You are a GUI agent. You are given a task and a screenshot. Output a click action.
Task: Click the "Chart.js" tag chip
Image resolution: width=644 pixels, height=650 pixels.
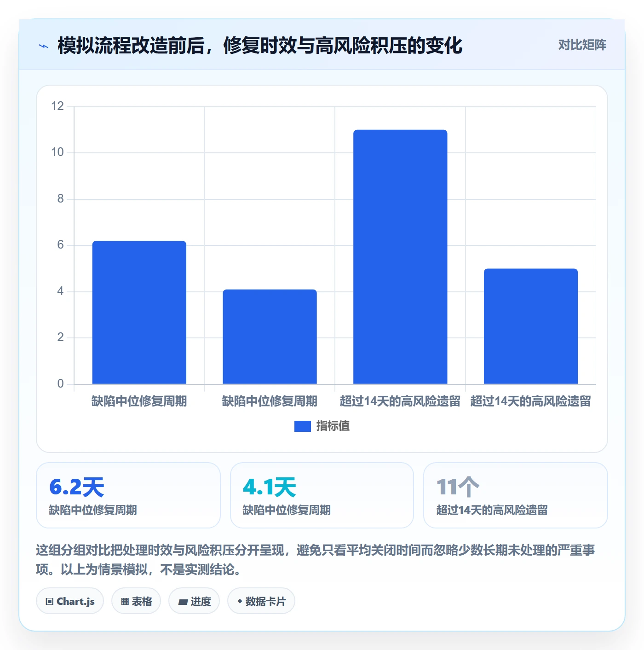click(x=70, y=601)
